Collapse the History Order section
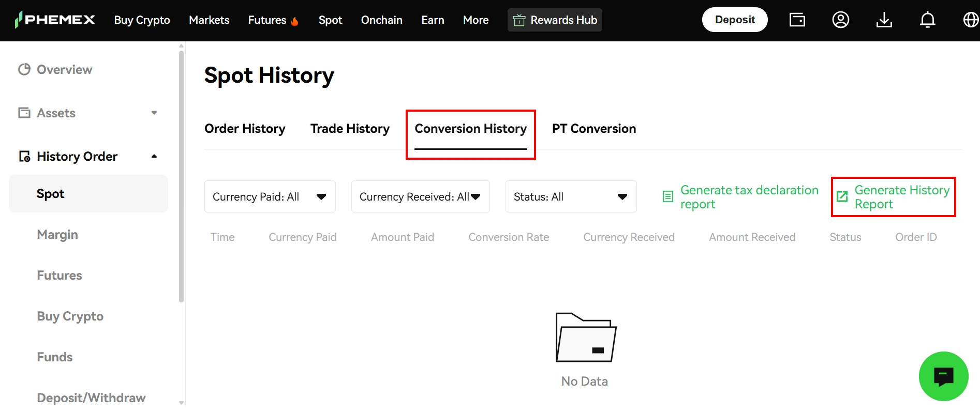 (x=88, y=156)
